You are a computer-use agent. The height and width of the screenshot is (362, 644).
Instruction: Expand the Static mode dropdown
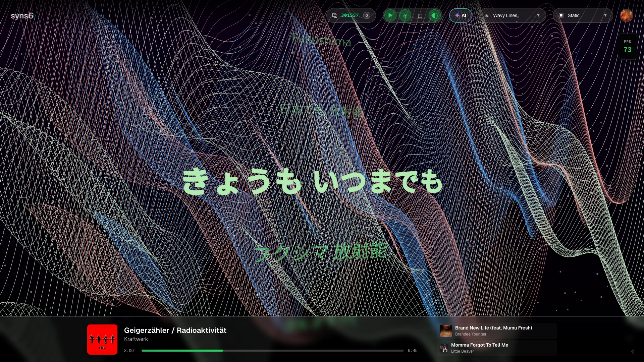(x=583, y=15)
